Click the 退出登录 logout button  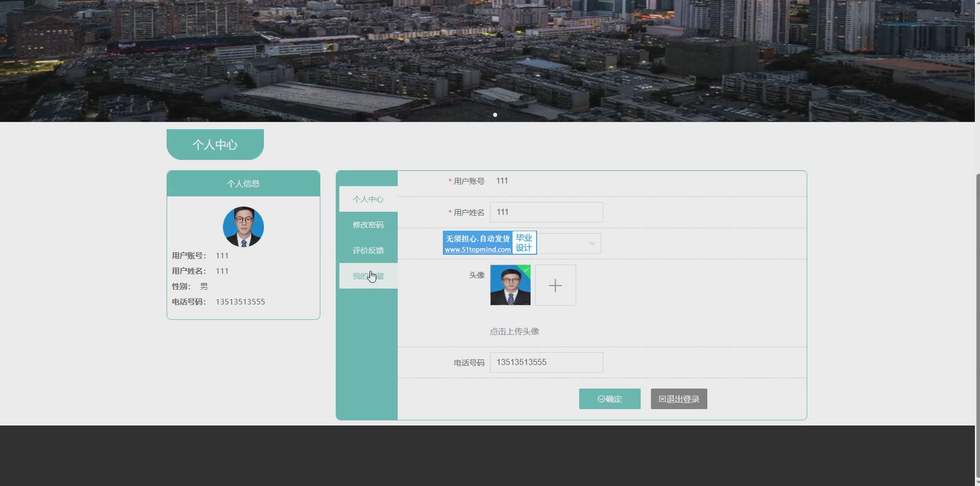679,399
